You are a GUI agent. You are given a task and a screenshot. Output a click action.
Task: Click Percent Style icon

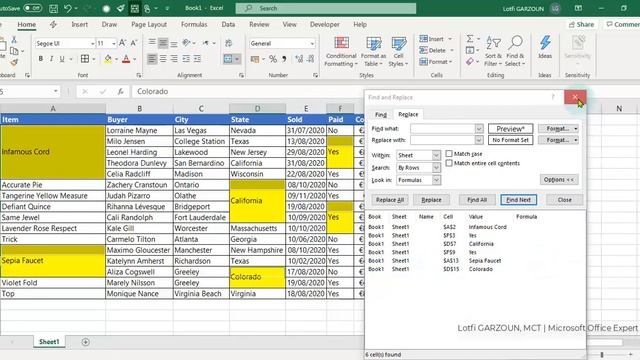coord(273,59)
